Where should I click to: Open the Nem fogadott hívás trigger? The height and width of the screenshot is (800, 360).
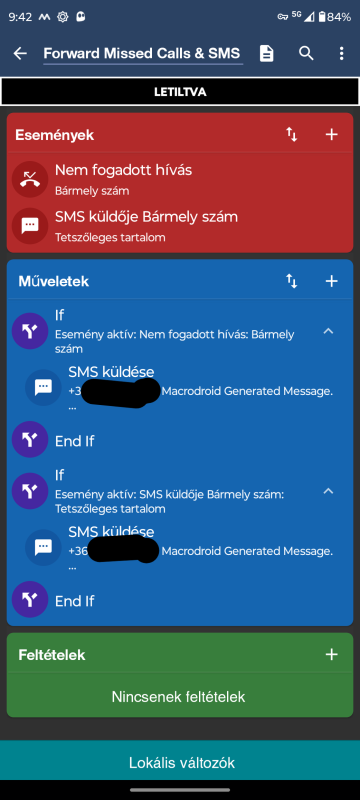180,180
